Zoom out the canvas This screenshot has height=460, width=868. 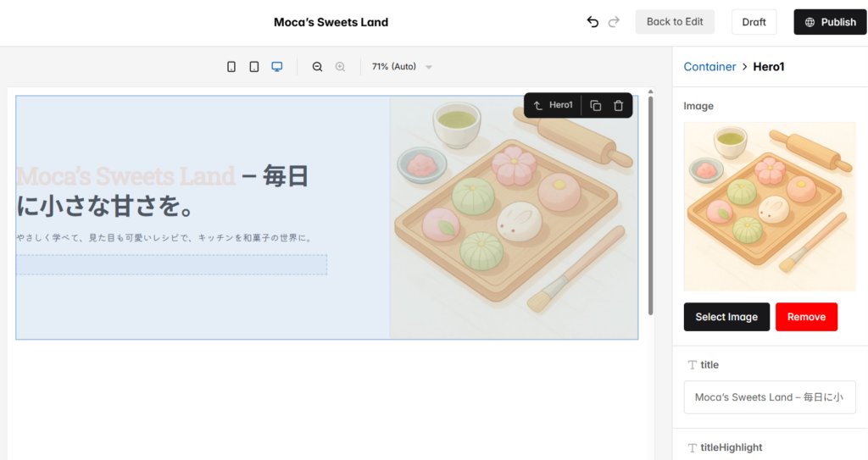pos(318,67)
